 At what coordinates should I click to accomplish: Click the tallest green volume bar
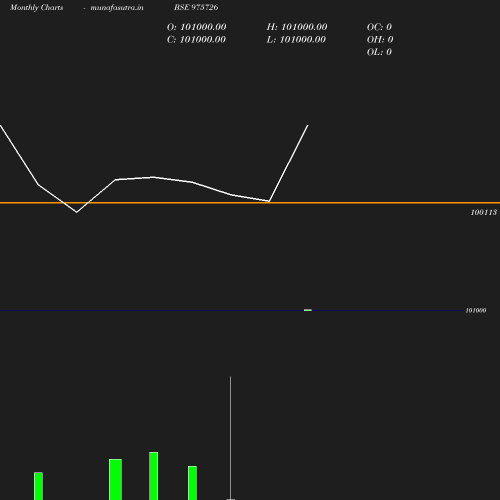[154, 476]
